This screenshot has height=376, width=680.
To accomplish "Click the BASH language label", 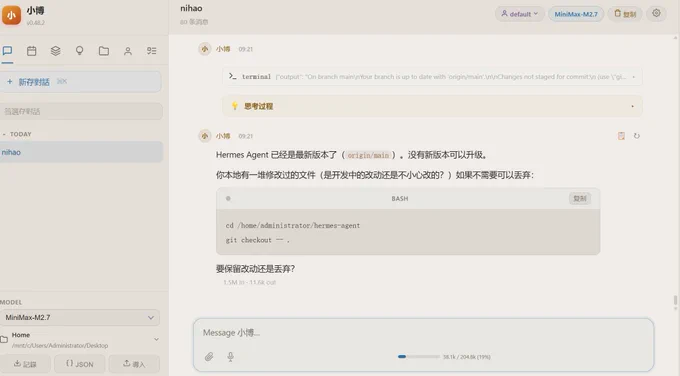I will (x=400, y=199).
